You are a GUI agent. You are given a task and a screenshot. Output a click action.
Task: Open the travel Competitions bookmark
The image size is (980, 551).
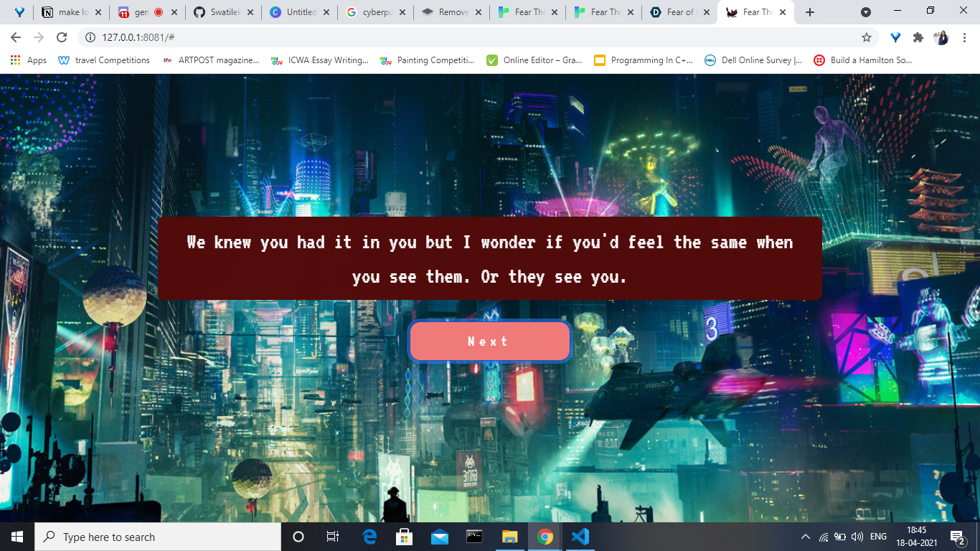[104, 60]
